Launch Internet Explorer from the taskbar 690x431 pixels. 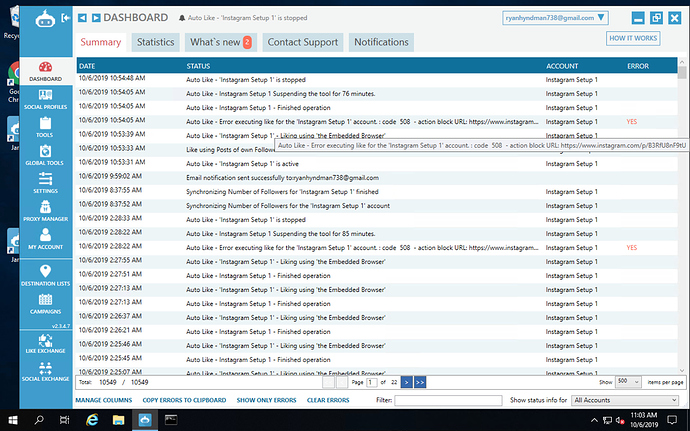click(x=92, y=420)
